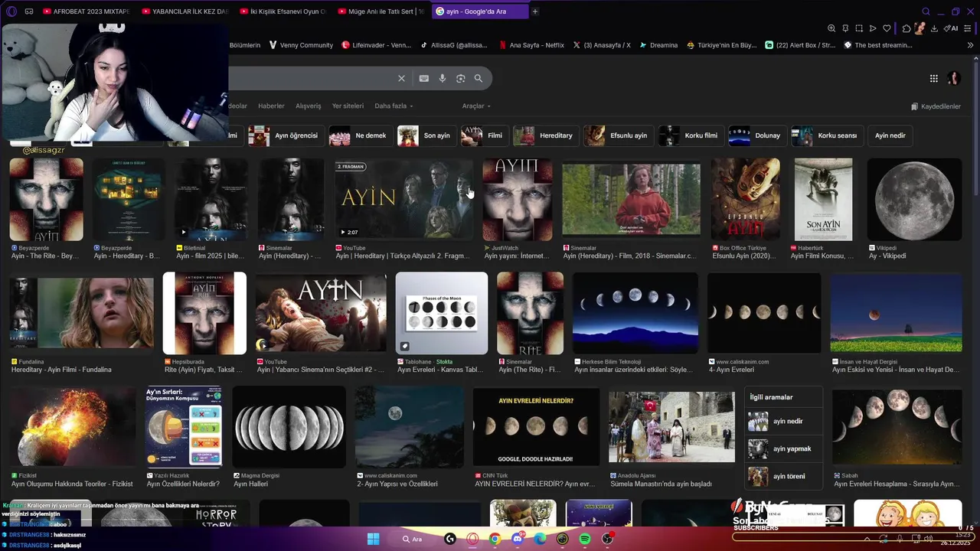
Task: Filter by the Dolunay chip
Action: pos(758,135)
